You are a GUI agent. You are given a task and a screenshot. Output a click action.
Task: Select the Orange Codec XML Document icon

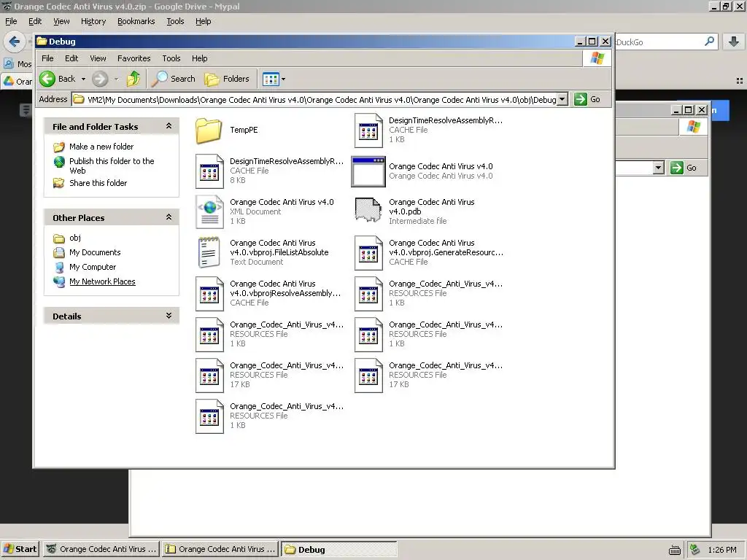(209, 212)
